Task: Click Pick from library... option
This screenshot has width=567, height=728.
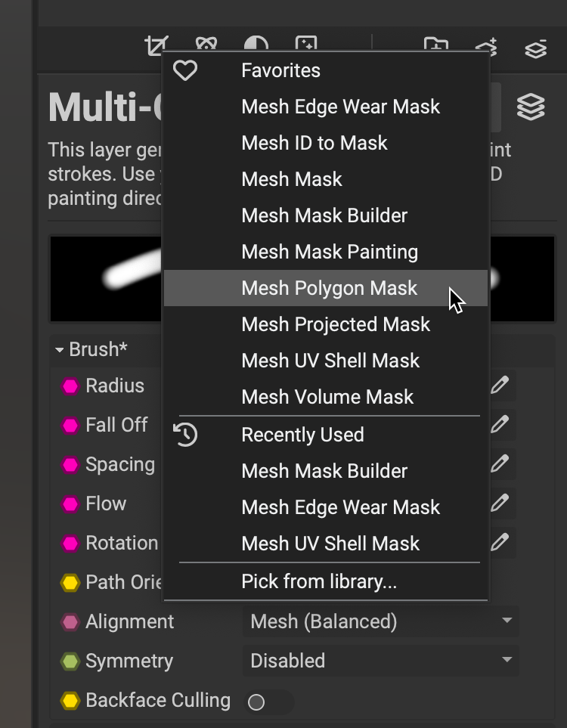Action: pyautogui.click(x=318, y=581)
